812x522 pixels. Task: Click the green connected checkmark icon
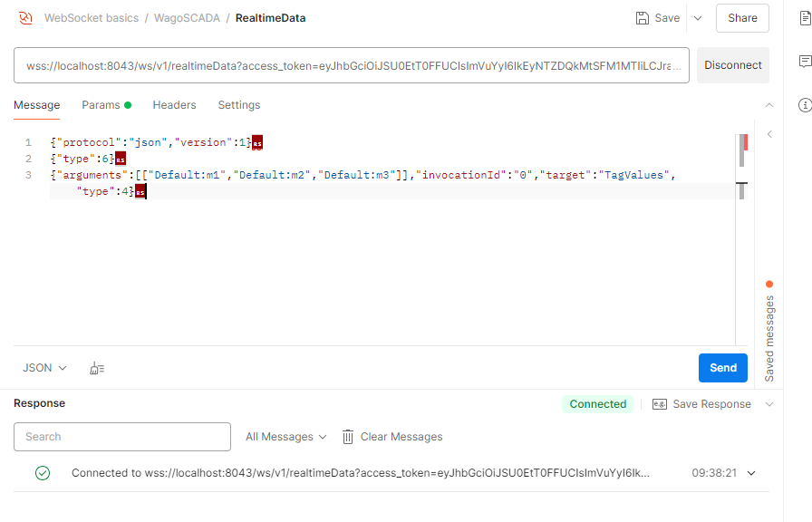point(43,473)
